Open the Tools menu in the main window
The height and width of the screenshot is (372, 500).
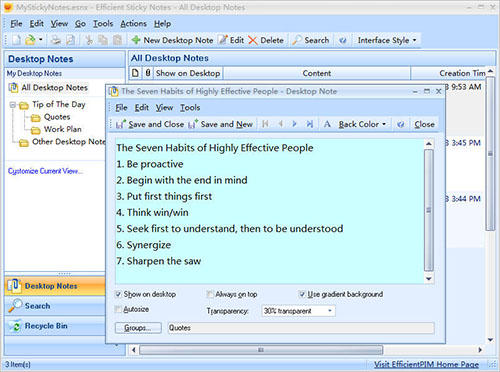point(103,24)
